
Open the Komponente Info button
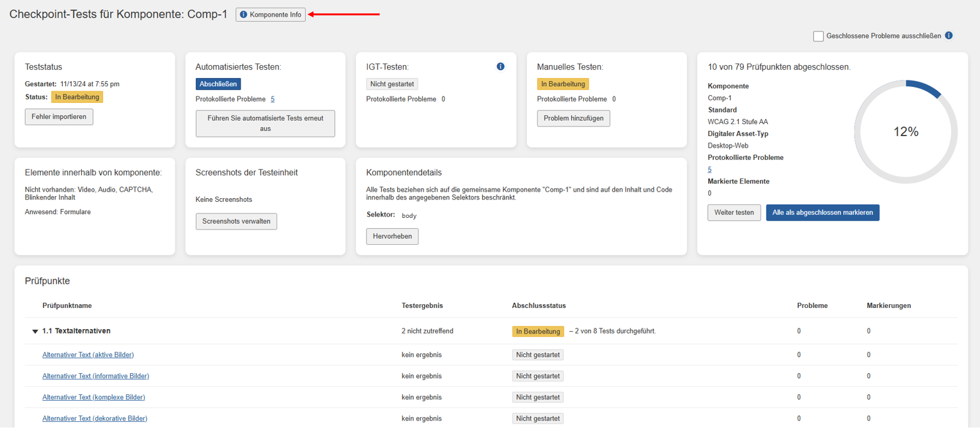tap(271, 15)
